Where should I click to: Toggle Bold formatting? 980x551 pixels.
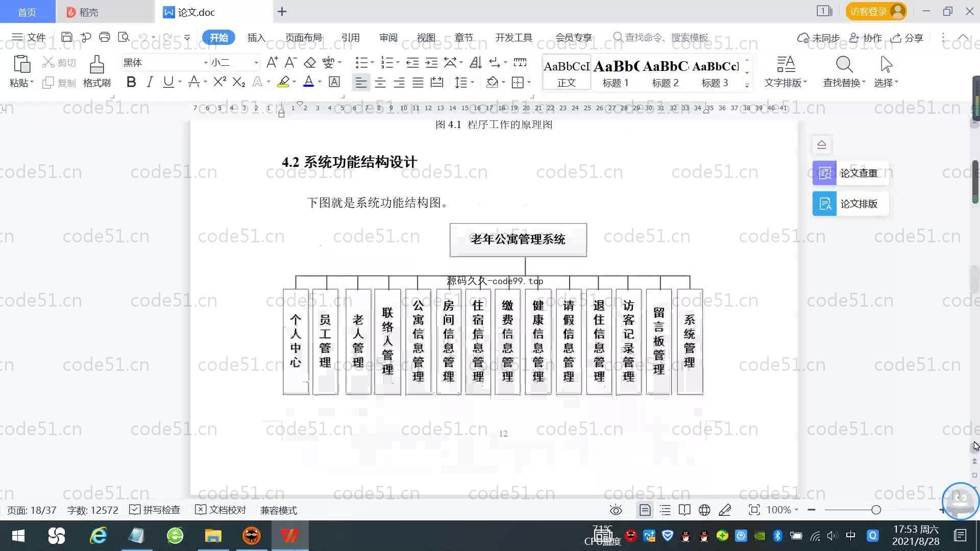click(x=131, y=82)
